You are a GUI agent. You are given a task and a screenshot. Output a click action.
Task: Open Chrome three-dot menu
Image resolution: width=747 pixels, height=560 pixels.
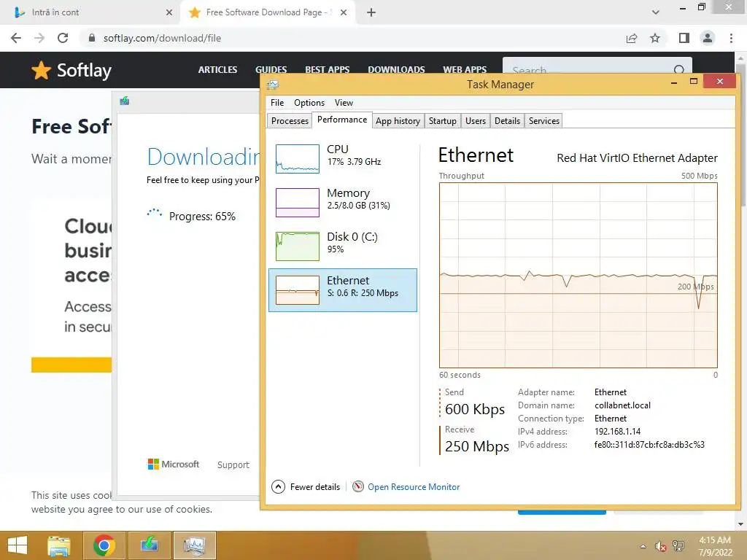tap(731, 38)
